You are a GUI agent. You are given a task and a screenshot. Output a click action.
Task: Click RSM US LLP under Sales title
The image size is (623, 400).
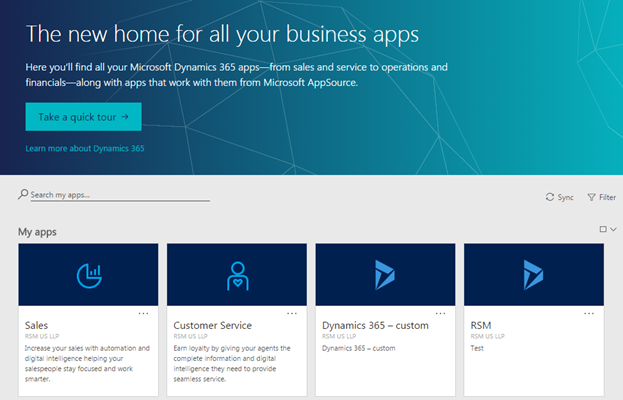tap(42, 336)
